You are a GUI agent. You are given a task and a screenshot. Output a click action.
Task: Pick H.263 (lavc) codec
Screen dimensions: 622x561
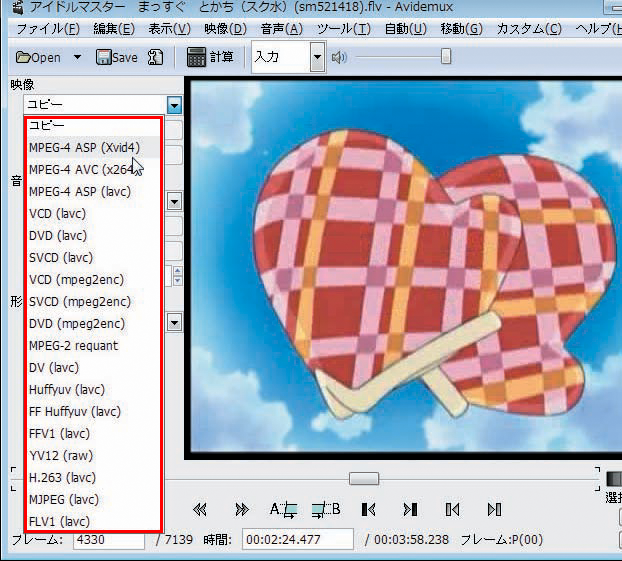[93, 477]
